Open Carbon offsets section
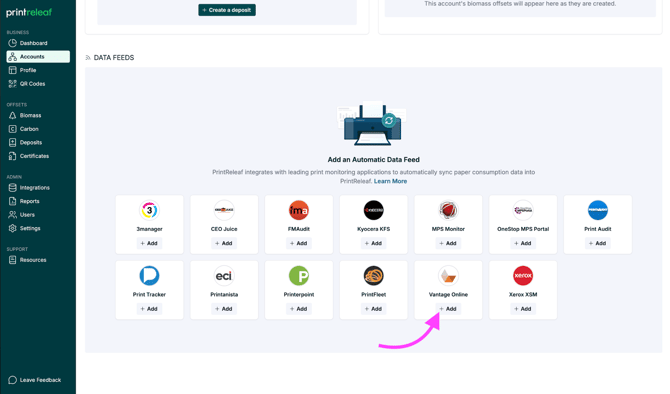Viewport: 670px width, 394px height. 29,129
